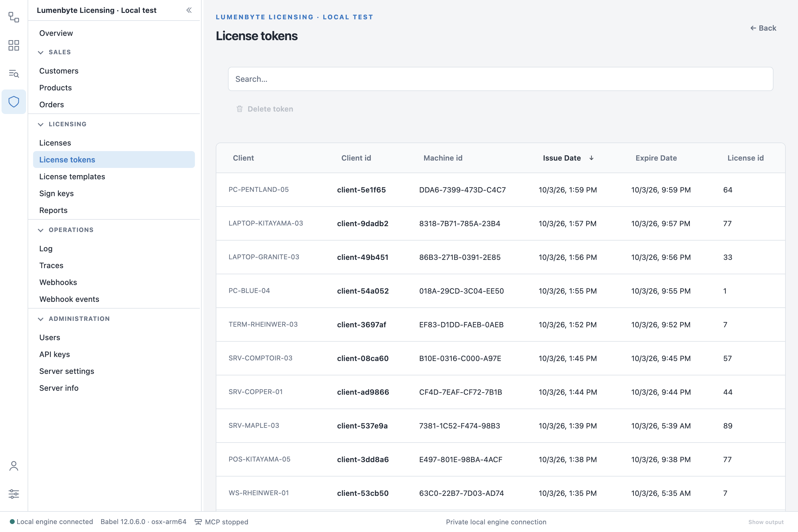Image resolution: width=798 pixels, height=532 pixels.
Task: Focus the Search tokens field
Action: tap(500, 79)
